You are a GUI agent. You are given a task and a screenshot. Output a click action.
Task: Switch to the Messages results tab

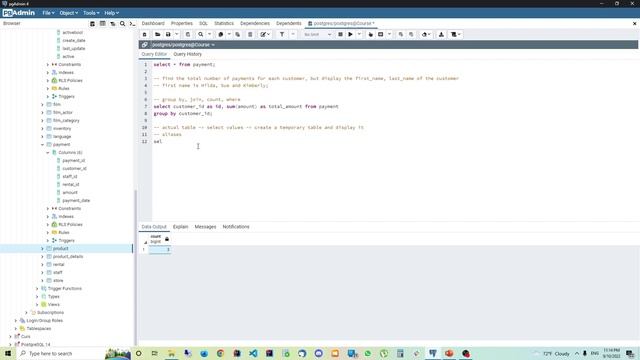click(205, 227)
